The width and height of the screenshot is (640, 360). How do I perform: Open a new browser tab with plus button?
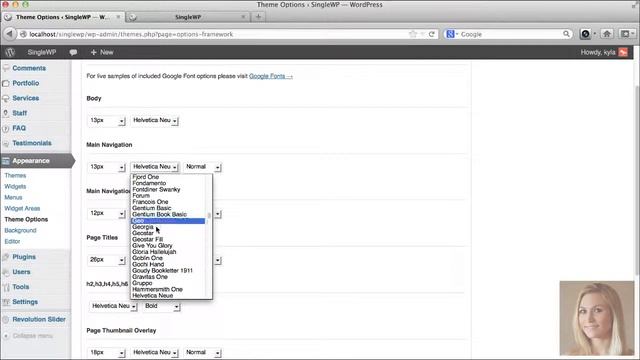[x=258, y=17]
